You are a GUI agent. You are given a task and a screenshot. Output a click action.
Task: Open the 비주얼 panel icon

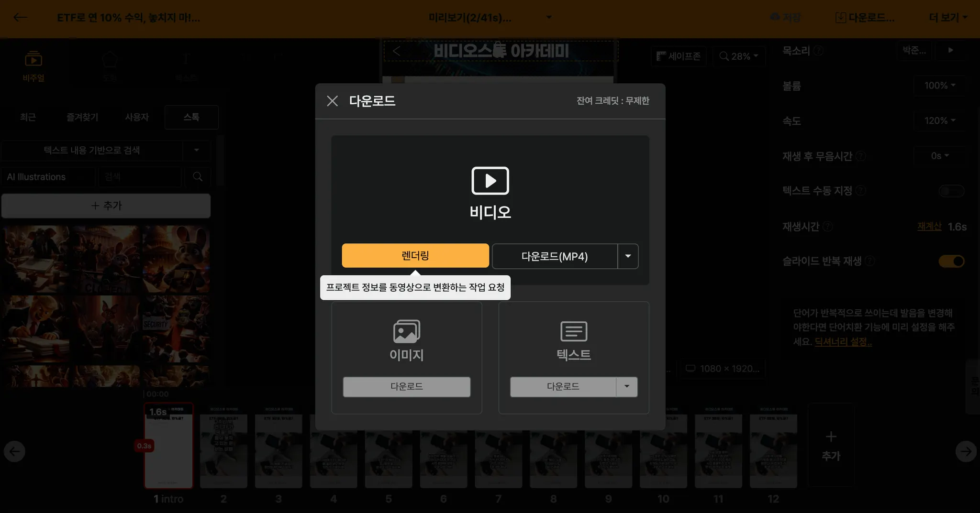(x=33, y=60)
